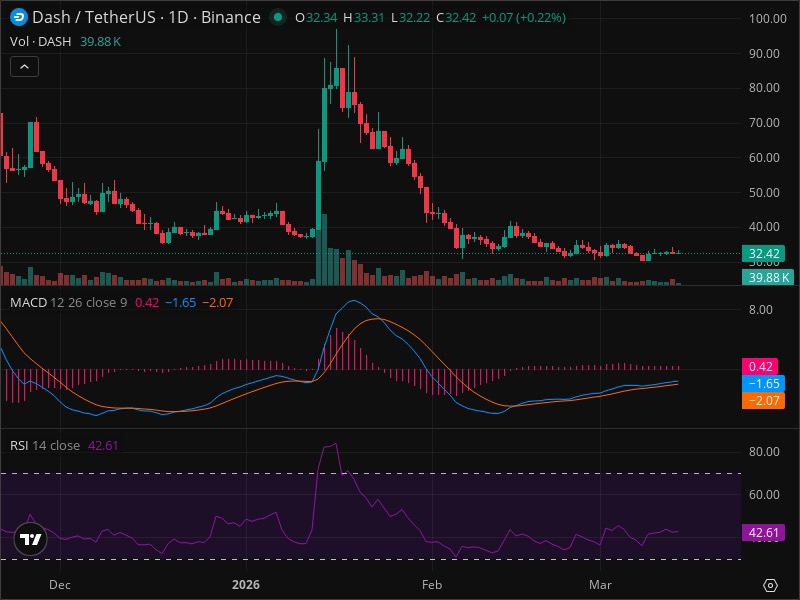Open the RSI 14 close legend
This screenshot has height=600, width=800.
click(x=45, y=445)
